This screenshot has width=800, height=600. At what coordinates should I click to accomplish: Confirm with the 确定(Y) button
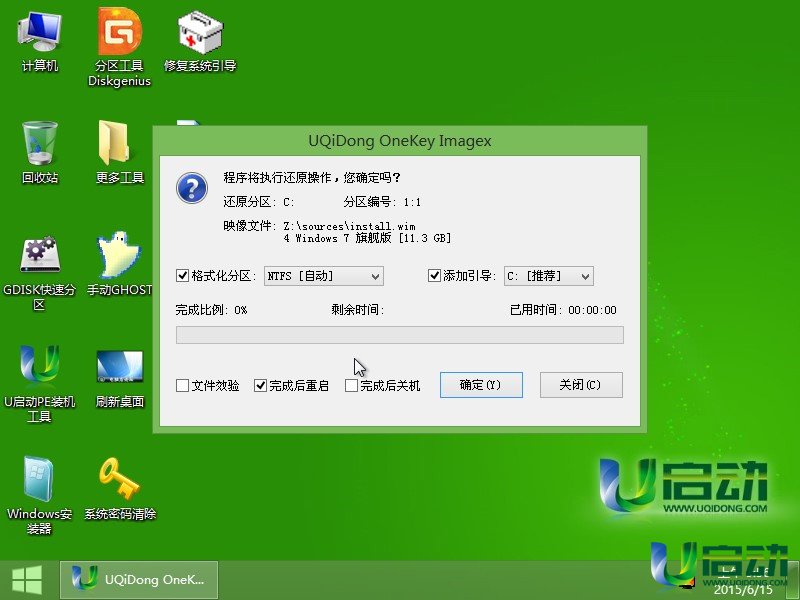[481, 385]
